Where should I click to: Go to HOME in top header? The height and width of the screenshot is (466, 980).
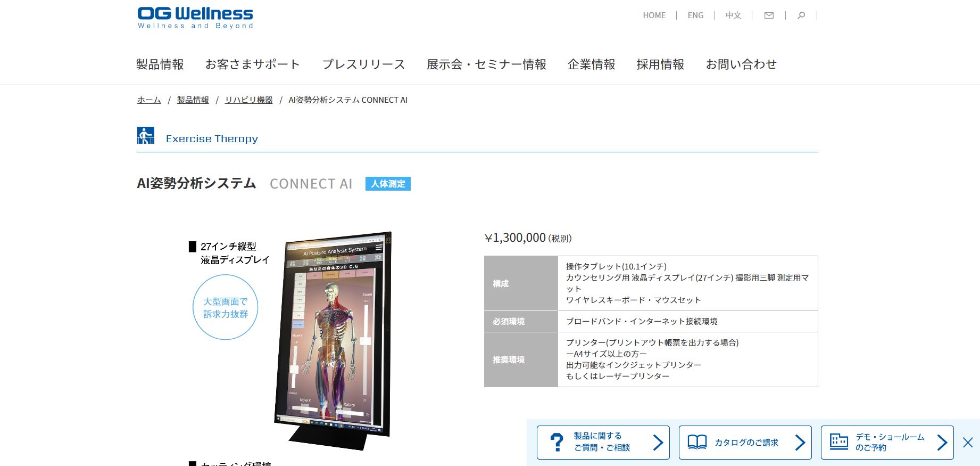pyautogui.click(x=654, y=15)
